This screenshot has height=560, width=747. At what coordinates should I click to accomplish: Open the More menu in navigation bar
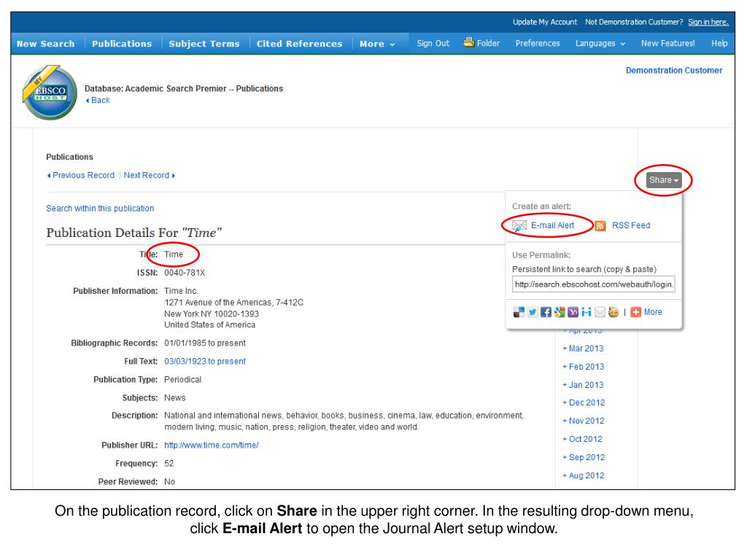tap(377, 44)
